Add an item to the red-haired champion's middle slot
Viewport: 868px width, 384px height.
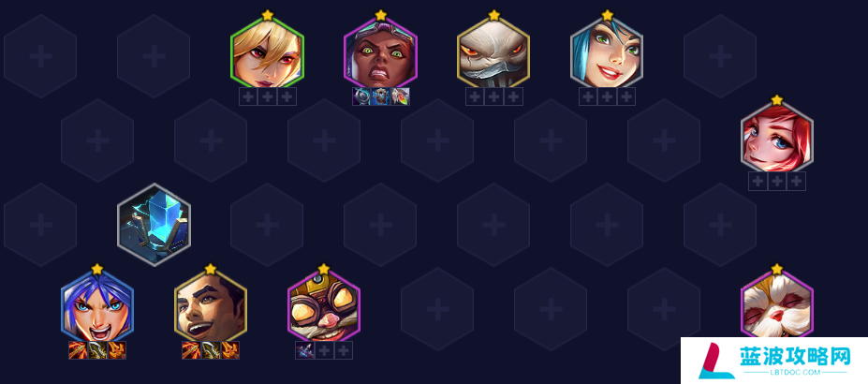point(776,181)
